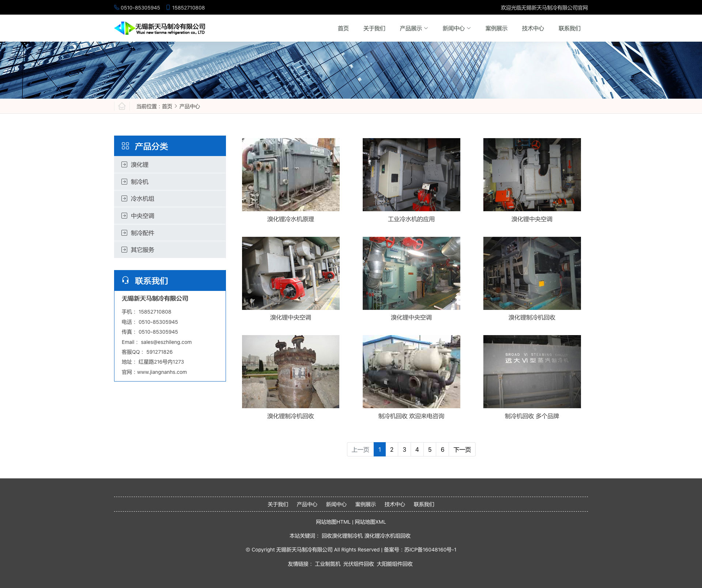This screenshot has width=702, height=588.
Task: Click the company logo icon
Action: (x=124, y=28)
